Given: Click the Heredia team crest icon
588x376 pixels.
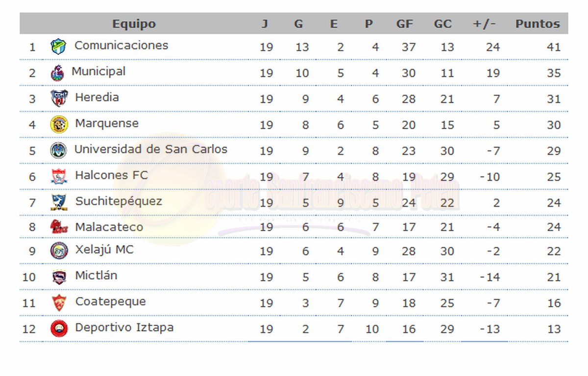Looking at the screenshot, I should (x=59, y=98).
